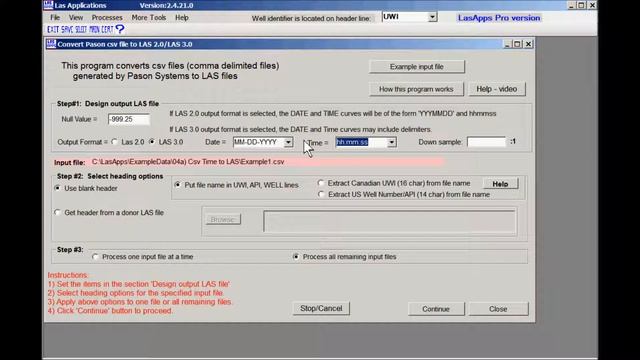Open the View menu
The image size is (640, 360).
(x=76, y=18)
